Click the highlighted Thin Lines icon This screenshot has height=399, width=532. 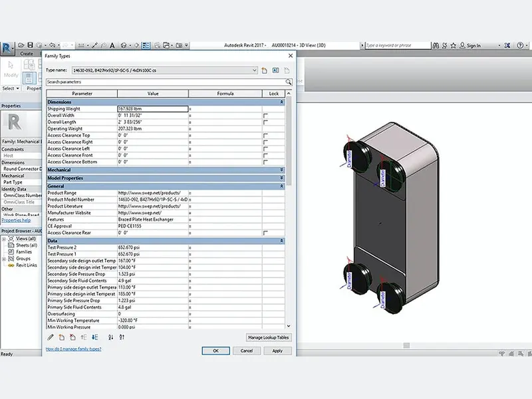tap(146, 45)
